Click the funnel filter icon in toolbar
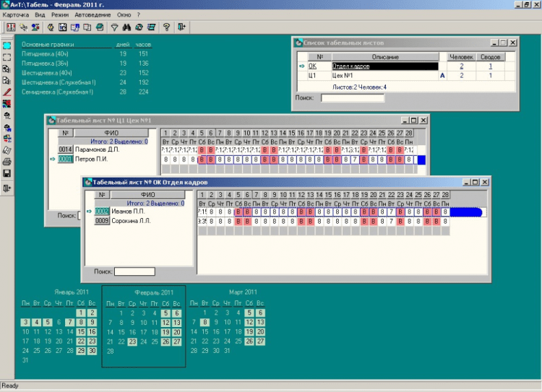The height and width of the screenshot is (392, 542). click(113, 27)
